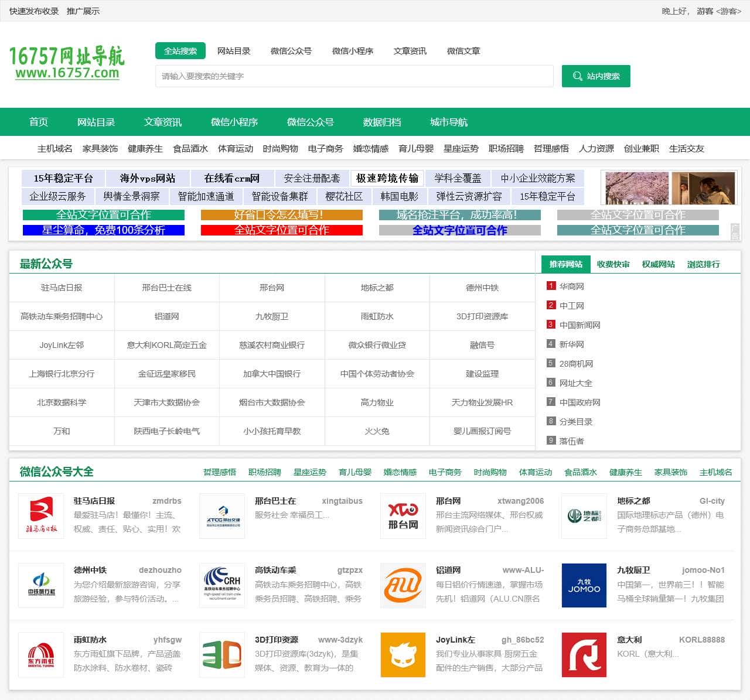Open 九牧厨卫 via the JOMOO logo
Image resolution: width=750 pixels, height=700 pixels.
[x=584, y=585]
